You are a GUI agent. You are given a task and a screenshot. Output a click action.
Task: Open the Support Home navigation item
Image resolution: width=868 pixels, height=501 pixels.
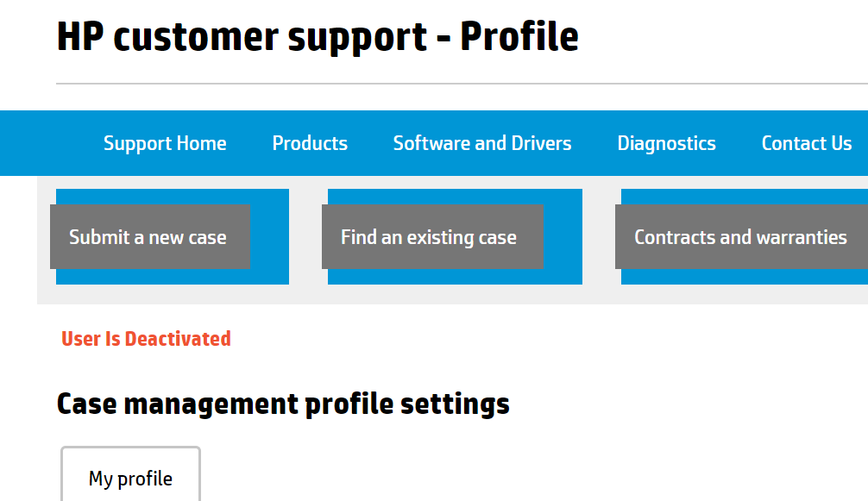[165, 143]
